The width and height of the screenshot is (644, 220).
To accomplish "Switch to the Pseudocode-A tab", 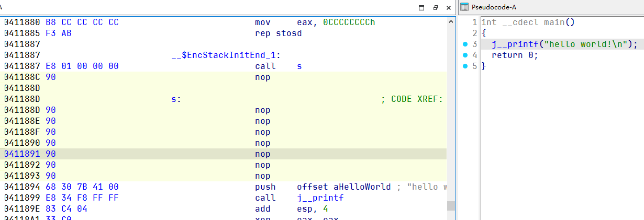I will 494,7.
